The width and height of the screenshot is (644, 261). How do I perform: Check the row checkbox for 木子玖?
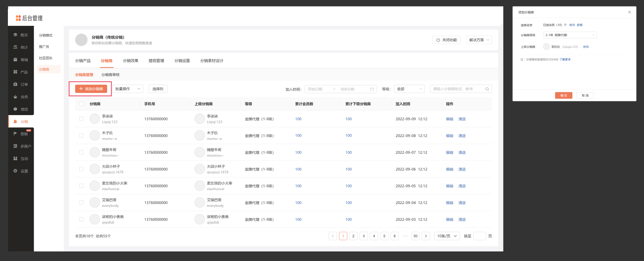pyautogui.click(x=81, y=136)
